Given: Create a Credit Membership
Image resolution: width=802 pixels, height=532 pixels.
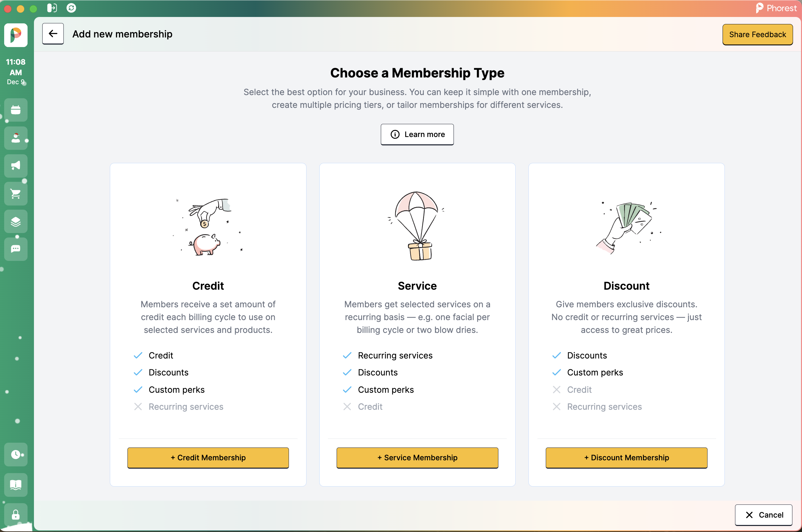Looking at the screenshot, I should 208,457.
